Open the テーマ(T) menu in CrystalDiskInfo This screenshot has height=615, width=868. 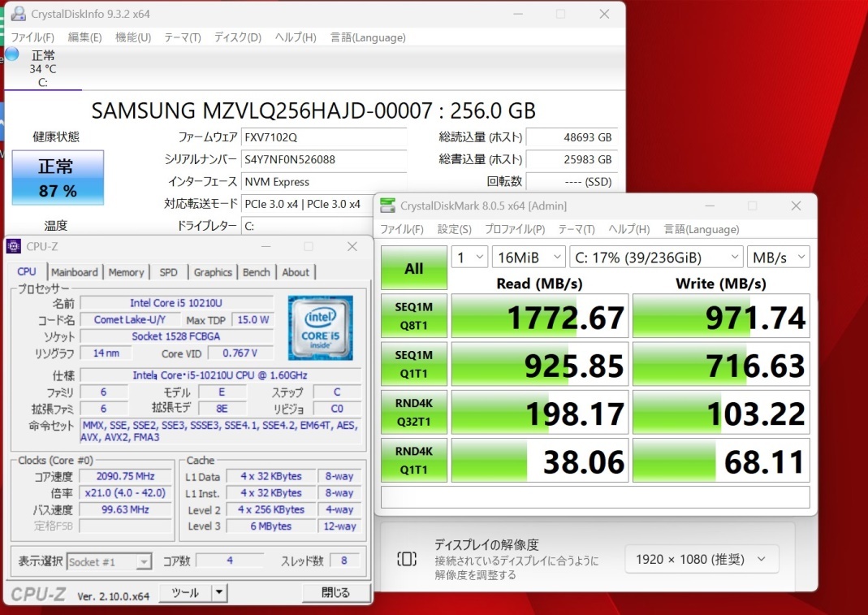182,37
